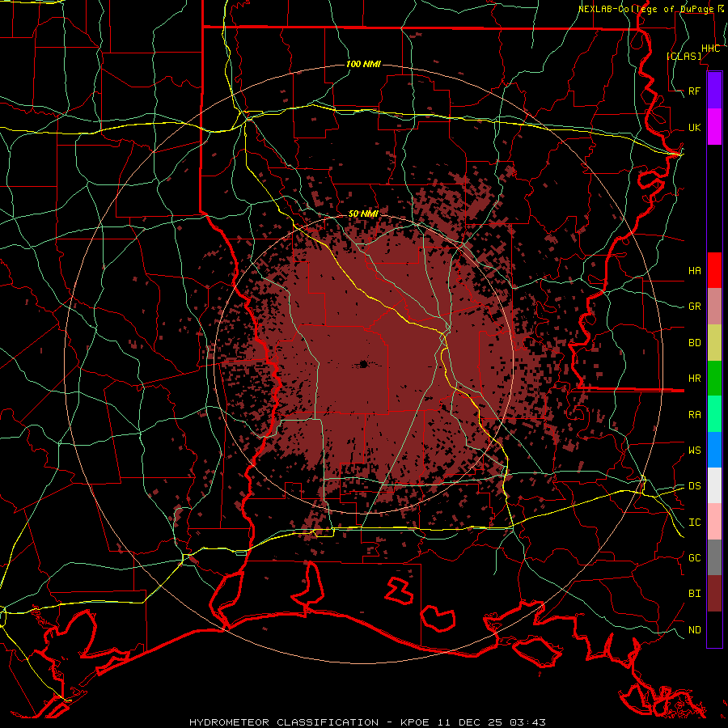Click the ND black legend swatch
The width and height of the screenshot is (728, 728).
point(714,629)
